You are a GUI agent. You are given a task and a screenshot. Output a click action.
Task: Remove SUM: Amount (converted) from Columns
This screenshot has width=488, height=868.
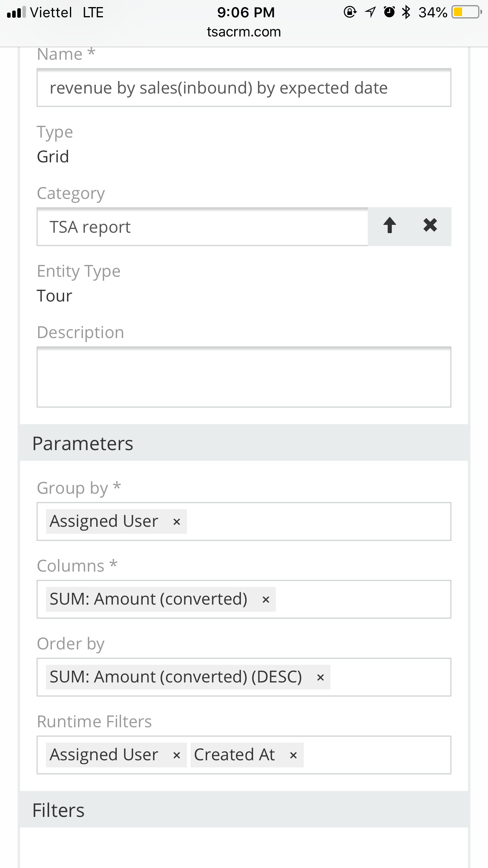tap(266, 600)
